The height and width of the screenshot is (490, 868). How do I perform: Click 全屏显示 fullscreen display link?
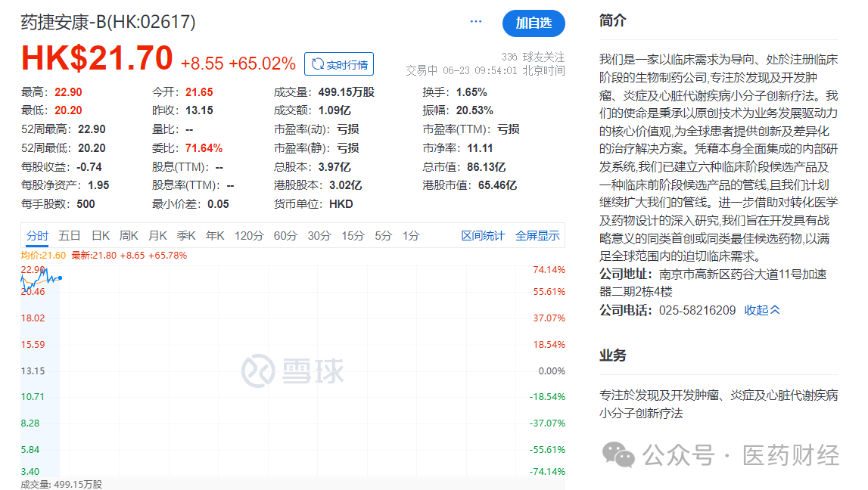(537, 236)
